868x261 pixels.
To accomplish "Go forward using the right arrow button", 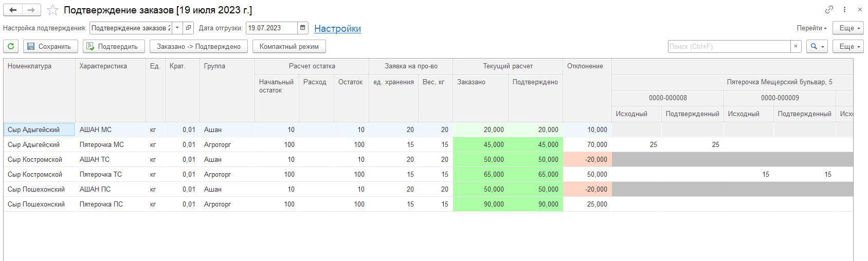I will pyautogui.click(x=31, y=10).
